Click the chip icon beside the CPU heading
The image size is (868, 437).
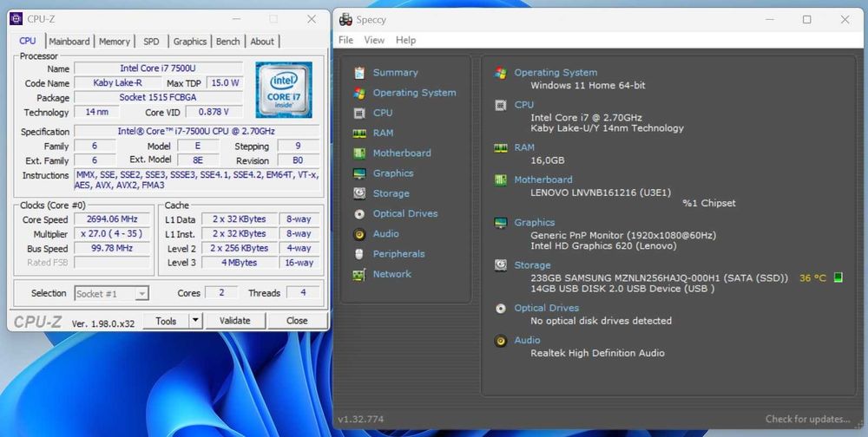click(x=501, y=105)
